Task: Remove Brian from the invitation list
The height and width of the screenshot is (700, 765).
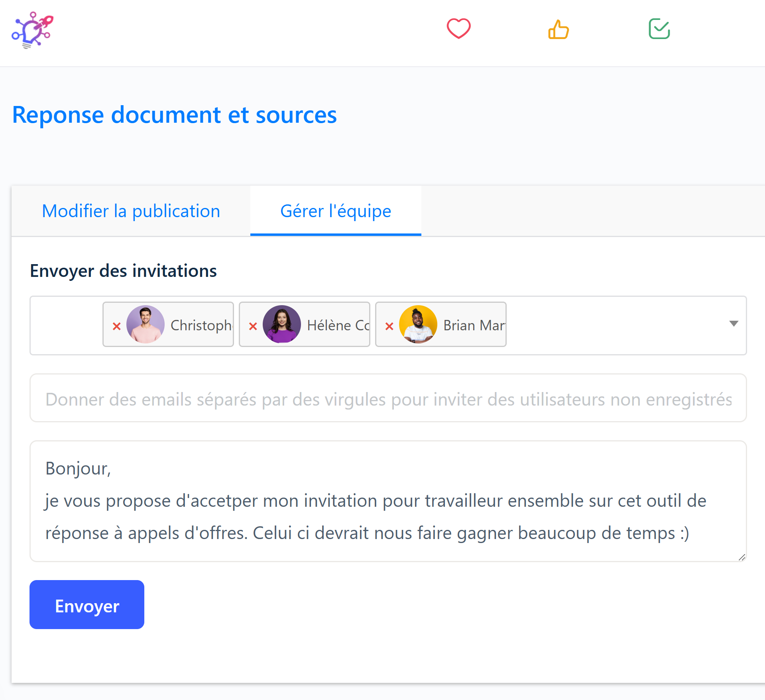Action: (x=389, y=326)
